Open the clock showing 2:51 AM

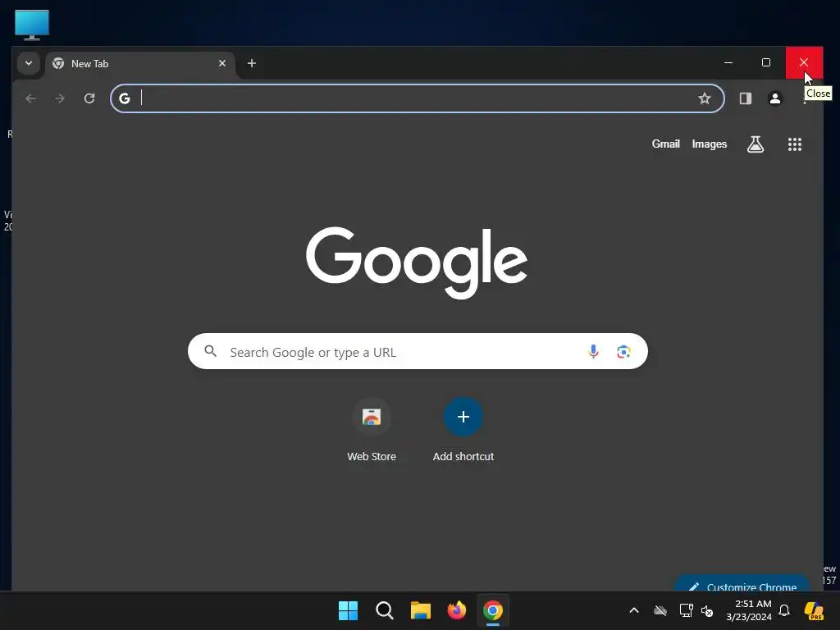(748, 610)
